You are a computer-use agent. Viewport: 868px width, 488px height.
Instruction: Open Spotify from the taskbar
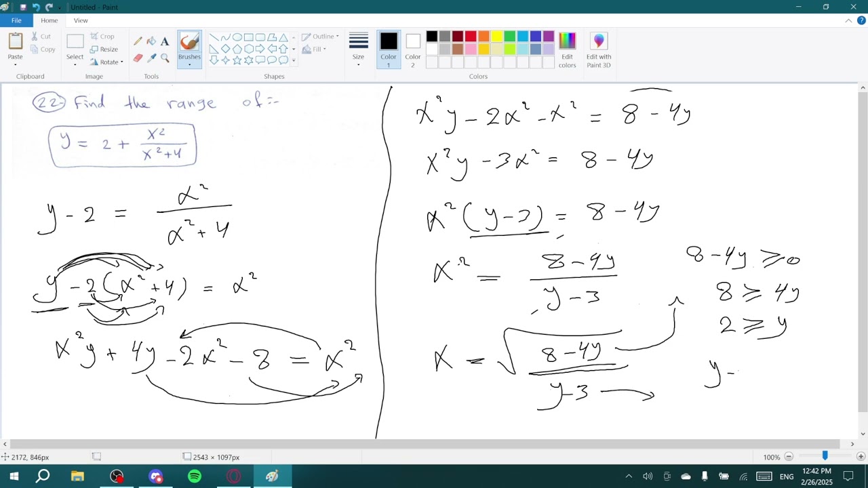195,476
